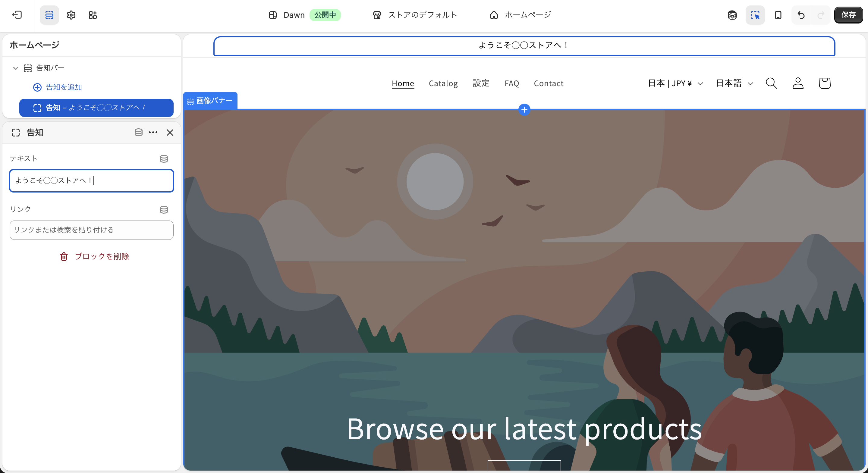Click the 保存 save button
The height and width of the screenshot is (473, 868).
pyautogui.click(x=848, y=15)
